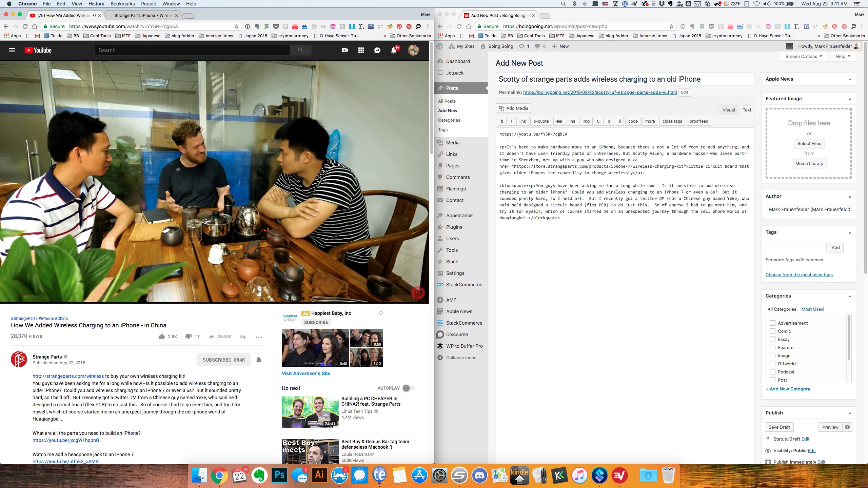Viewport: 868px width, 488px height.
Task: Collapse the Publish panel
Action: tap(850, 413)
